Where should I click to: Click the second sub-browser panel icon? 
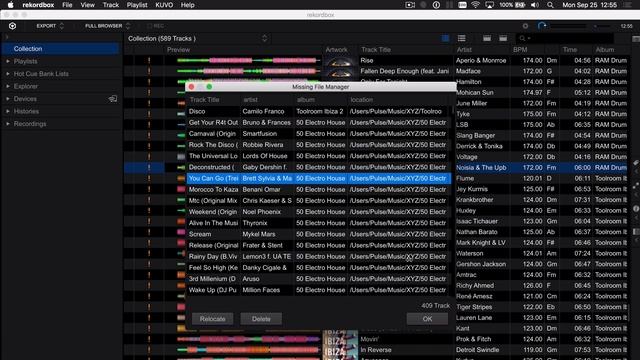click(503, 38)
